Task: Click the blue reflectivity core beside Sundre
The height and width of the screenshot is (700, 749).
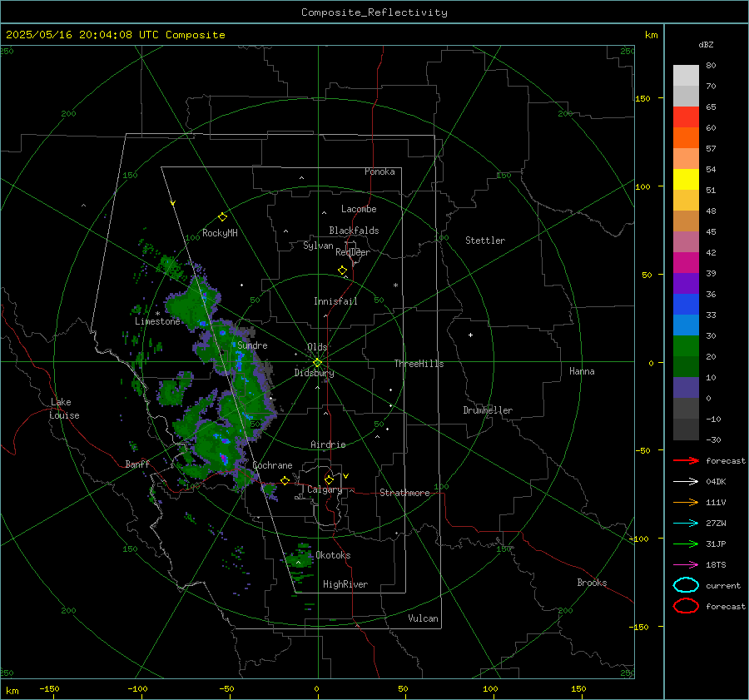Action: (x=239, y=360)
